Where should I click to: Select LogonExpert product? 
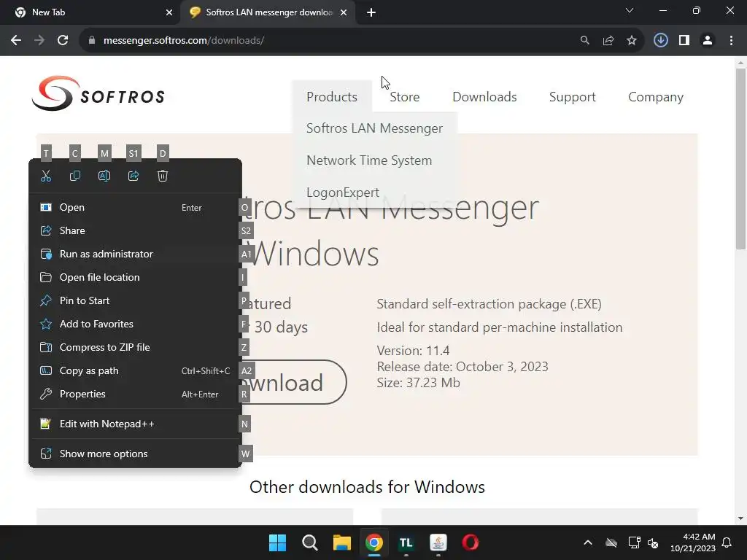point(343,192)
